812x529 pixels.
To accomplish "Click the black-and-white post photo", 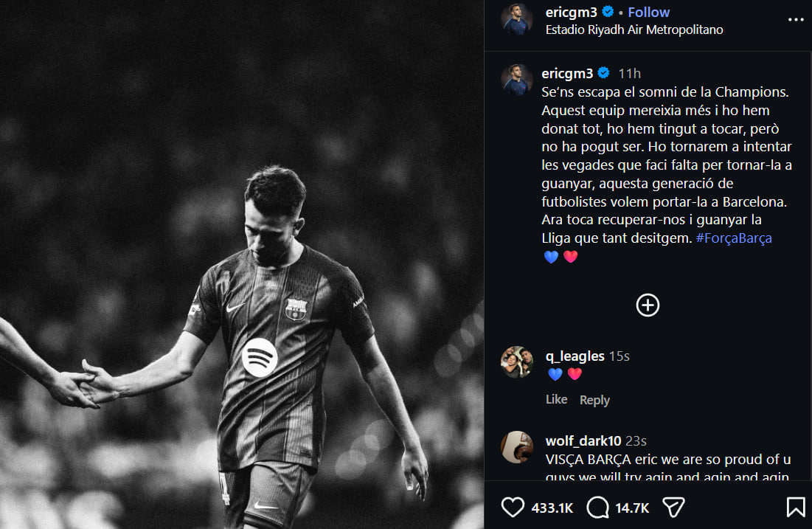I will point(242,264).
